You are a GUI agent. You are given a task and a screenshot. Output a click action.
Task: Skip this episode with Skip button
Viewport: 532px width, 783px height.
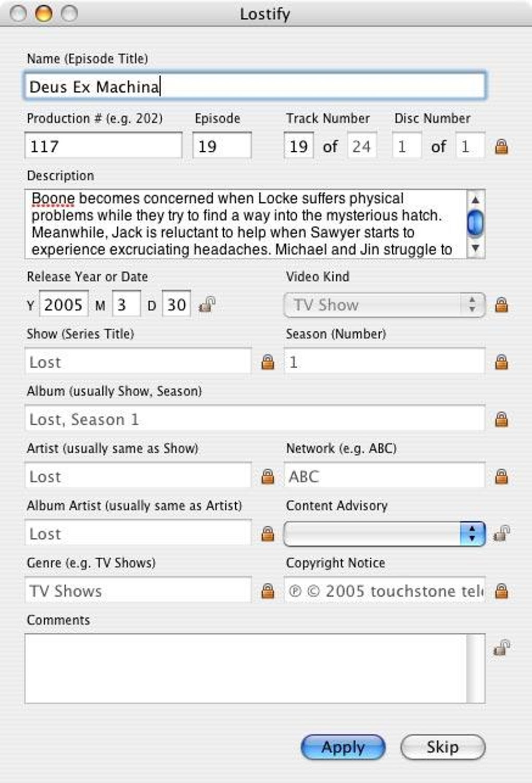pyautogui.click(x=442, y=747)
